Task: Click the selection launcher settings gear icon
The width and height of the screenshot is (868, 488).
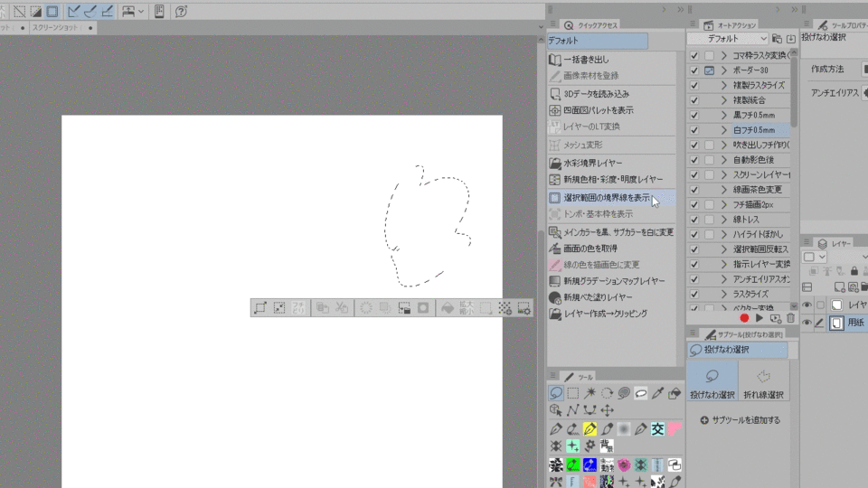Action: [524, 307]
